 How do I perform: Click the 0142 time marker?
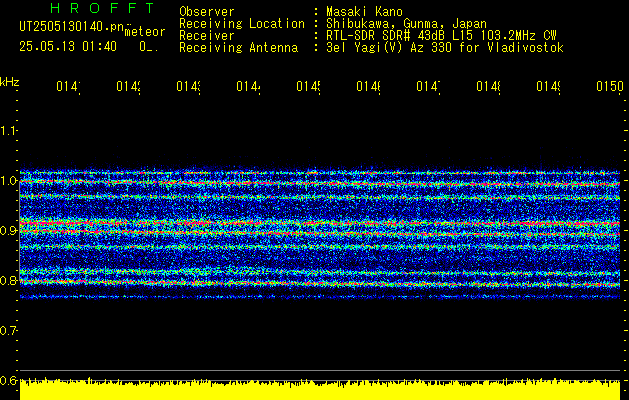[x=128, y=87]
